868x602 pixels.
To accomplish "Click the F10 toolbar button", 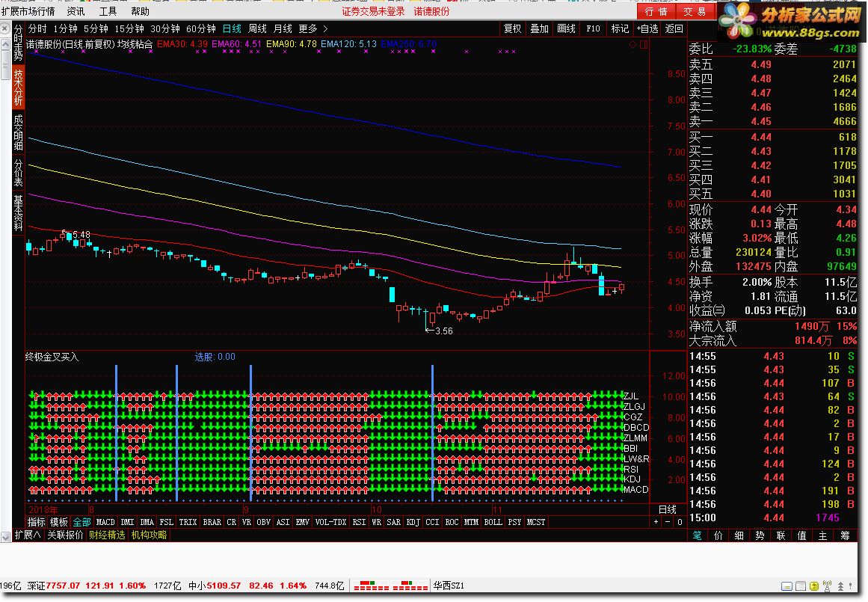I will click(593, 29).
